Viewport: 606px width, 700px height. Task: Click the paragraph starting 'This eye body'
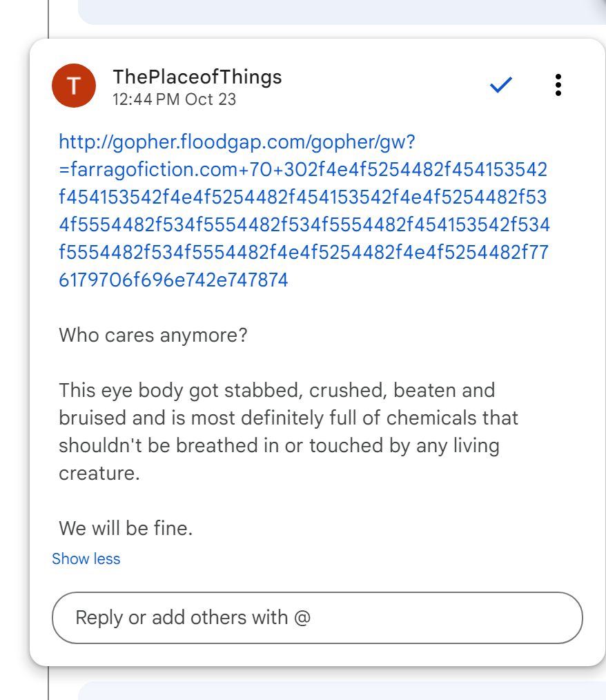(x=277, y=391)
